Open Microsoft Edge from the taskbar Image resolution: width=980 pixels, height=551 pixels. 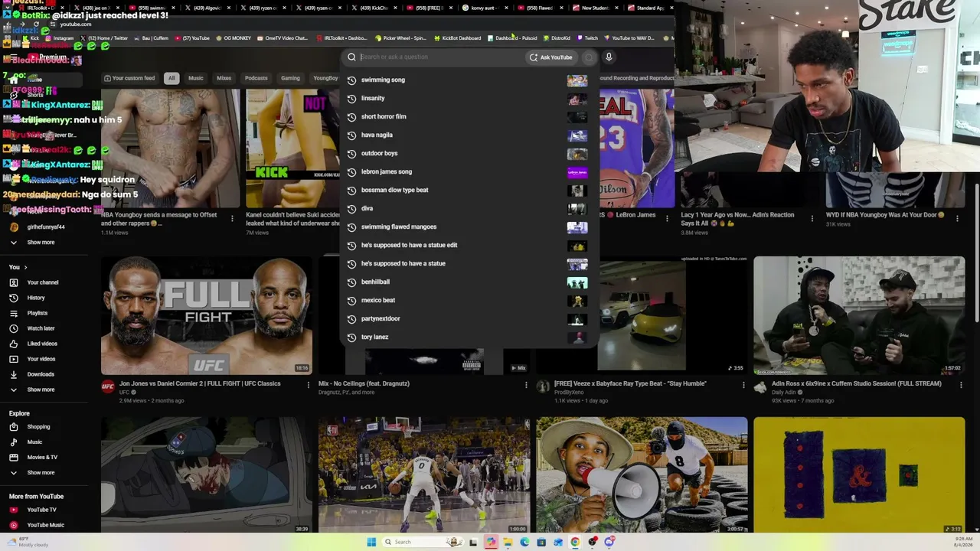(x=524, y=542)
